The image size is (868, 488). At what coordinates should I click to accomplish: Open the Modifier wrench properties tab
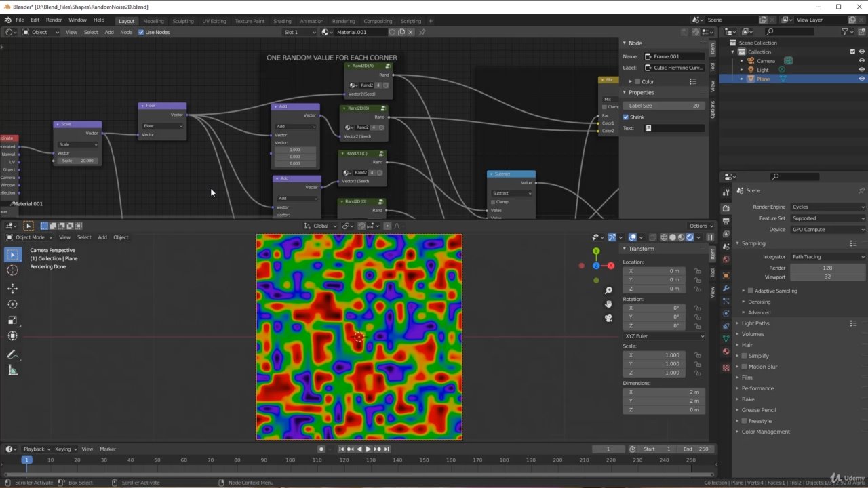pyautogui.click(x=726, y=289)
